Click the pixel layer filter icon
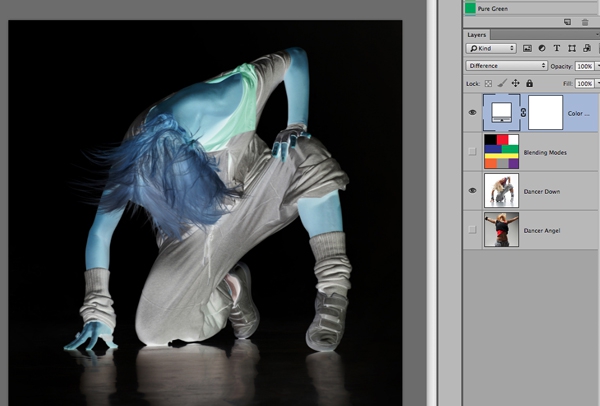The image size is (600, 406). tap(527, 48)
